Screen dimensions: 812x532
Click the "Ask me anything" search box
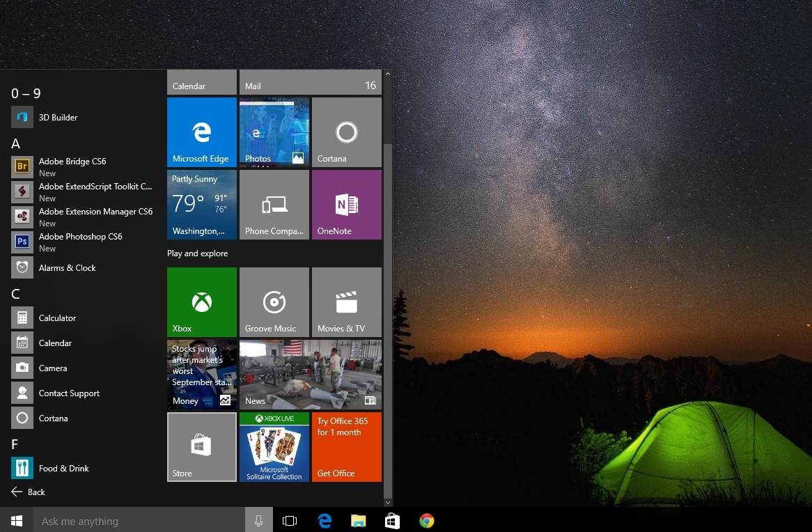coord(139,521)
